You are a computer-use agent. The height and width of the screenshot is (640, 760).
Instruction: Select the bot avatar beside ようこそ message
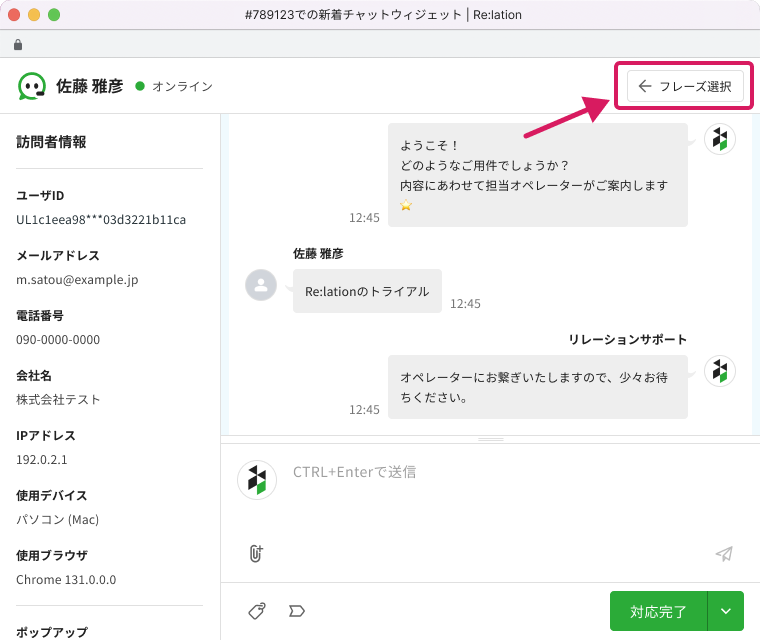[719, 140]
